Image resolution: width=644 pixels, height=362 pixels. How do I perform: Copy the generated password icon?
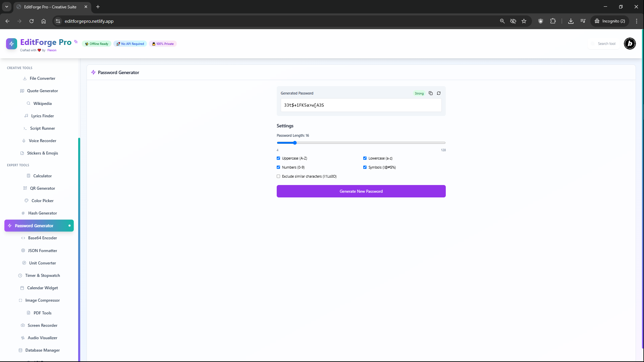tap(431, 93)
